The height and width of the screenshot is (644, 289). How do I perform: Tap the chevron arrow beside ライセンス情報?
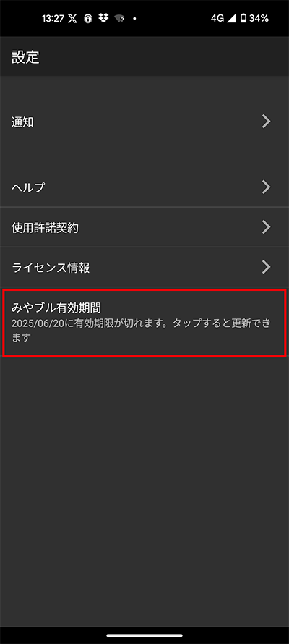coord(267,268)
